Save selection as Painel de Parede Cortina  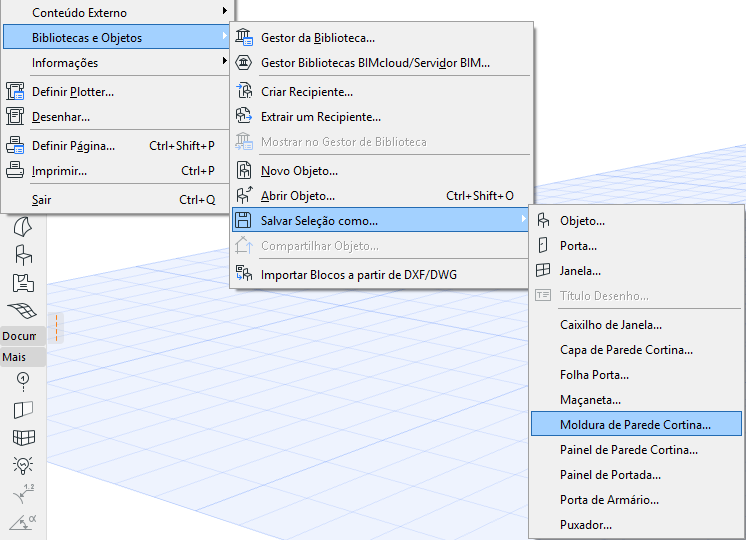[x=637, y=450]
